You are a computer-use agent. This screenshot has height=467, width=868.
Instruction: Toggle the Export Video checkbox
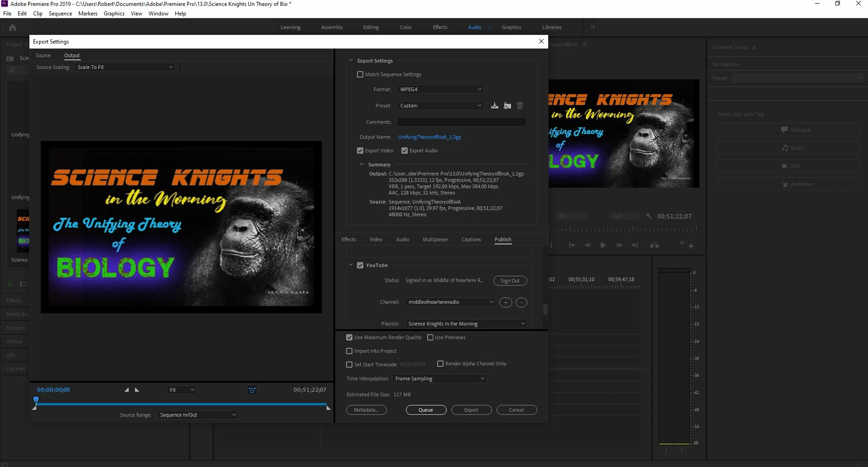(360, 151)
